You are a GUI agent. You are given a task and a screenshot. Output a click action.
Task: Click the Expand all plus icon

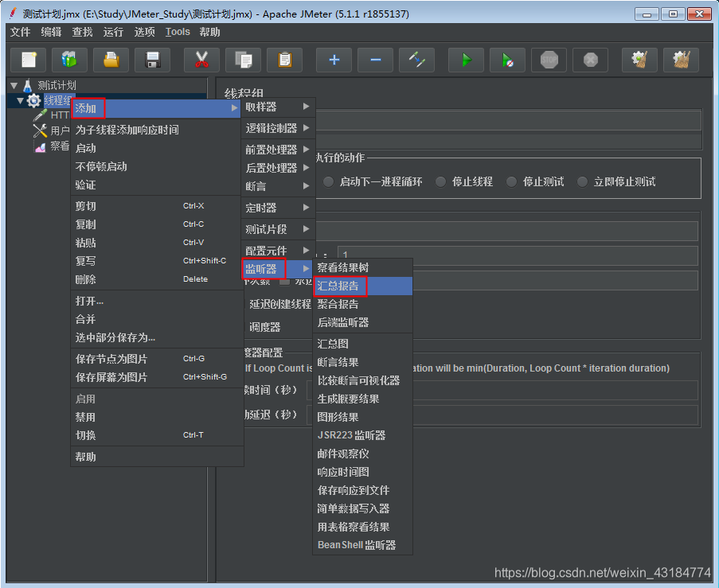(334, 60)
